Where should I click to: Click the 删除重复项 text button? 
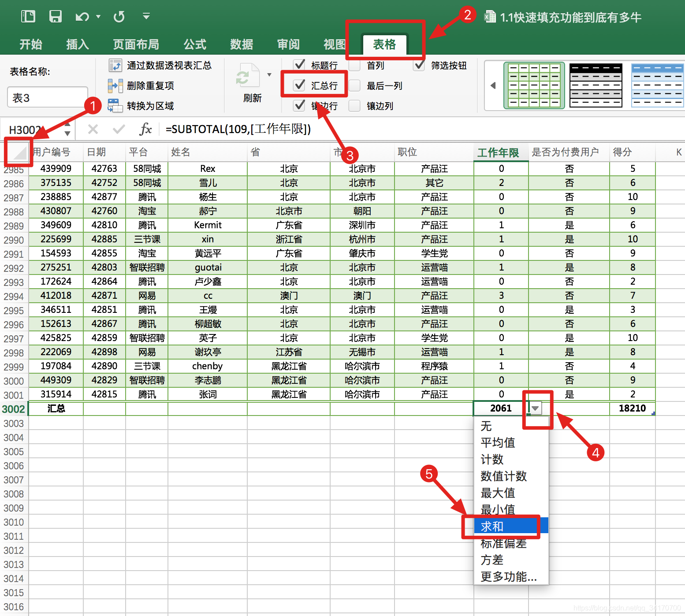pyautogui.click(x=150, y=85)
